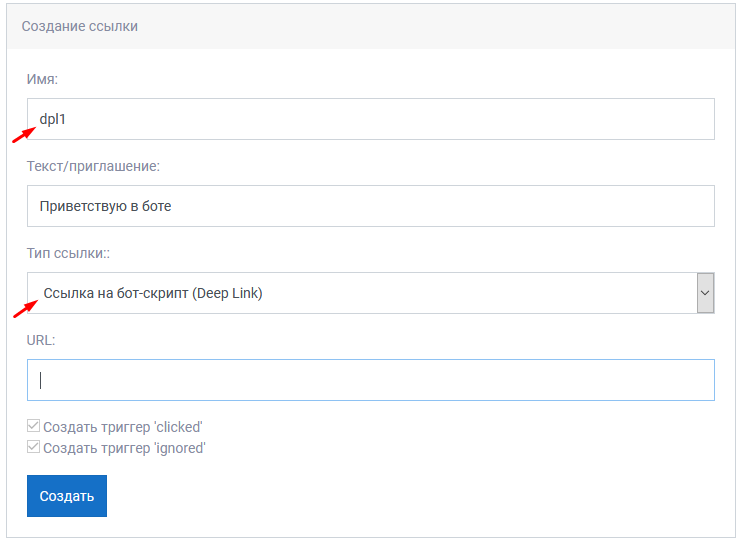The height and width of the screenshot is (538, 737).
Task: Expand the 'Тип ссылки' combo box
Action: [x=370, y=293]
